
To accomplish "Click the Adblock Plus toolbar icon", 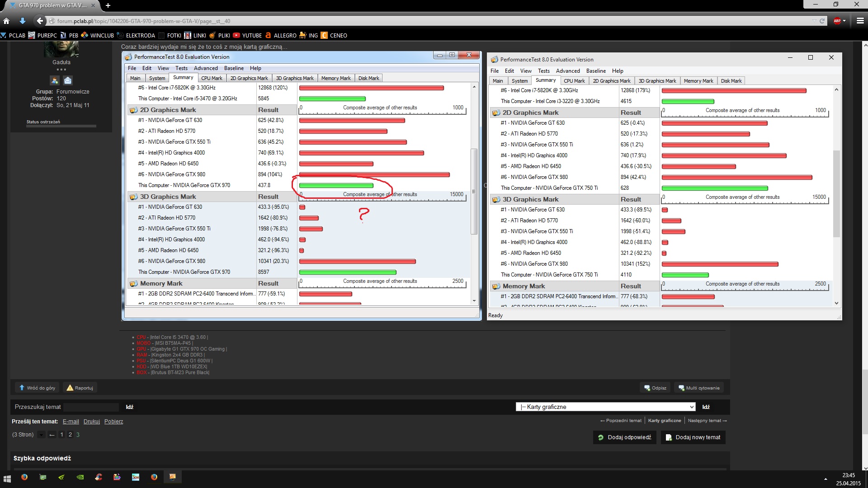I will tap(837, 21).
